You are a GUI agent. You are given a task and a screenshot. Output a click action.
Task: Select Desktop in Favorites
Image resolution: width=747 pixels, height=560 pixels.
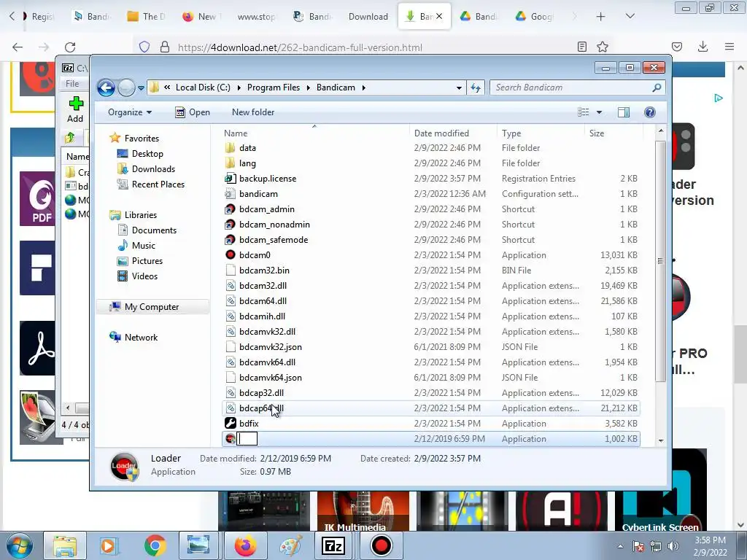(x=147, y=154)
